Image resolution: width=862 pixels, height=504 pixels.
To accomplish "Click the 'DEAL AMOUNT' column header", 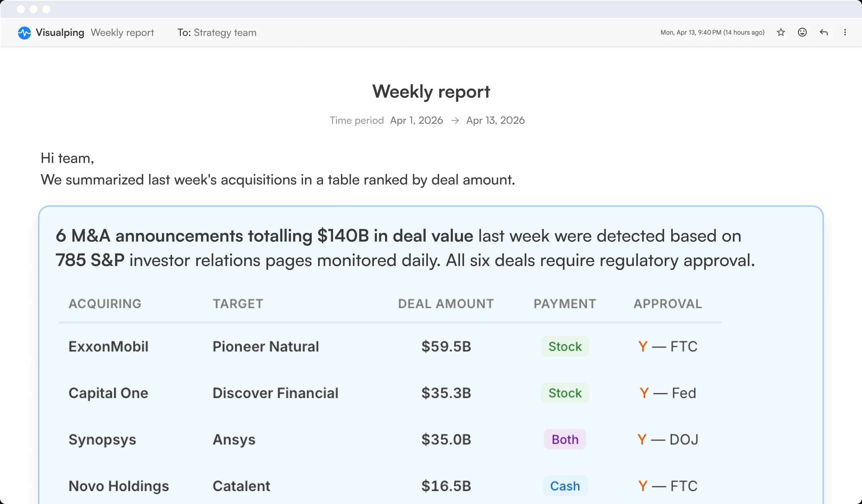I will click(446, 304).
